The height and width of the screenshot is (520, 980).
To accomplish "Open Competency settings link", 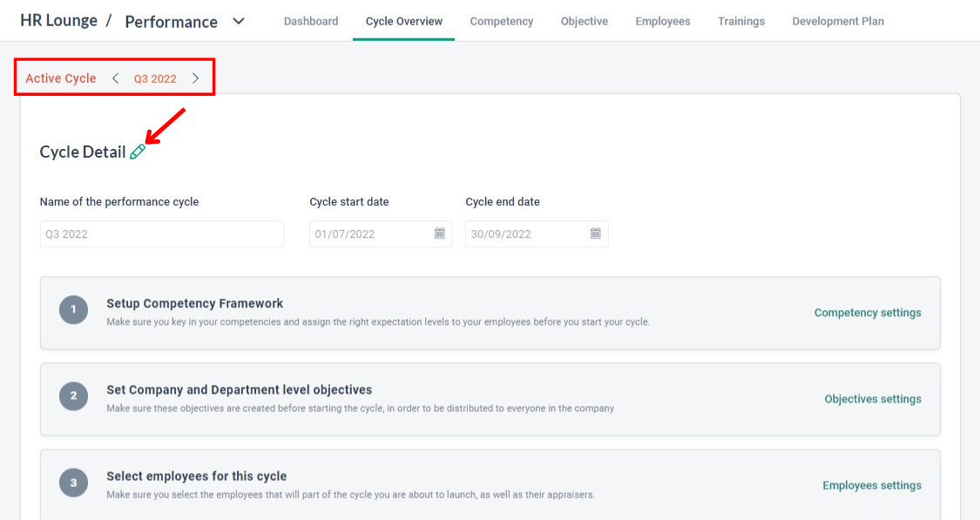I will click(x=868, y=313).
